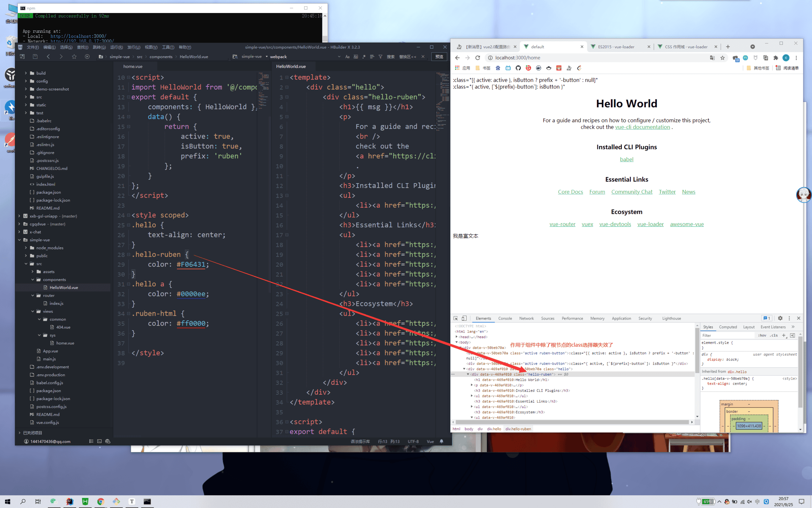Toggle the device toolbar icon in DevTools

tap(464, 318)
